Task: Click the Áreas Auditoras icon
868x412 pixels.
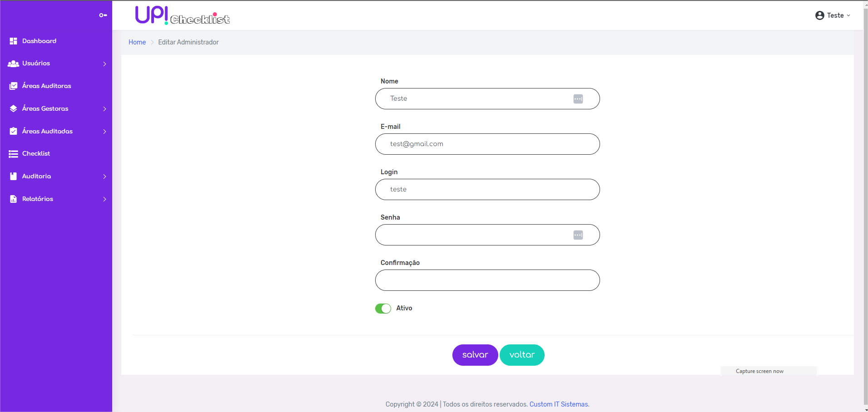Action: pos(14,86)
